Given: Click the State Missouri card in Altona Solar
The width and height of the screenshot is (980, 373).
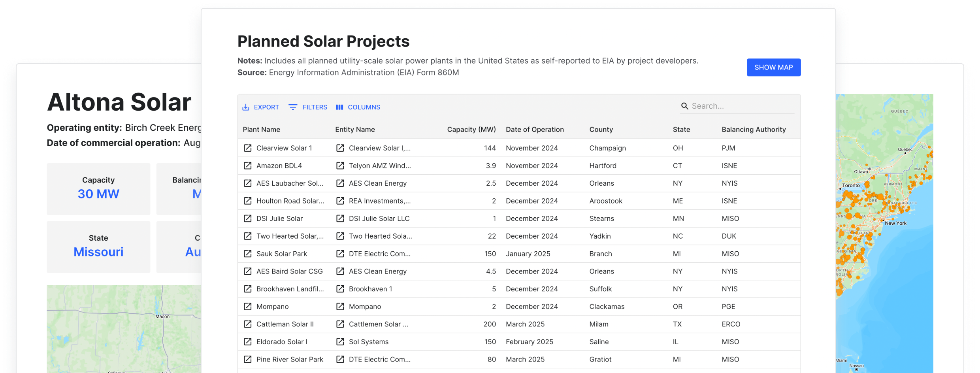Looking at the screenshot, I should 98,247.
